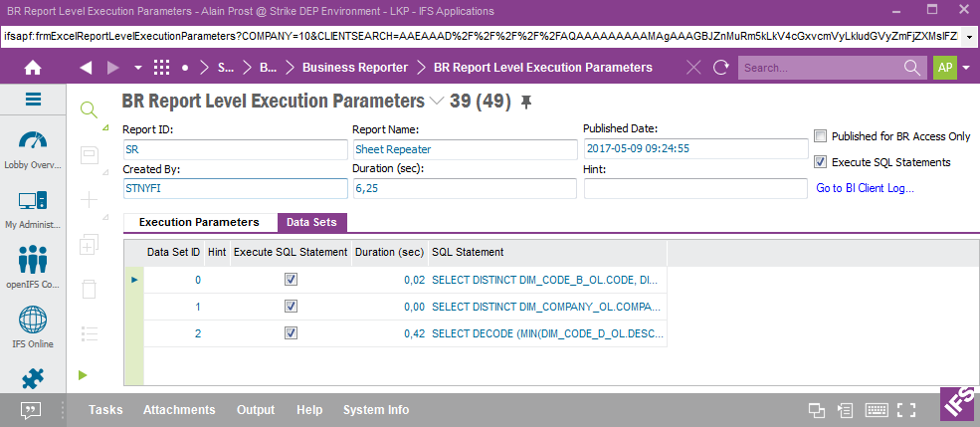Open the 'S...' breadcrumb item
The image size is (980, 427).
226,68
